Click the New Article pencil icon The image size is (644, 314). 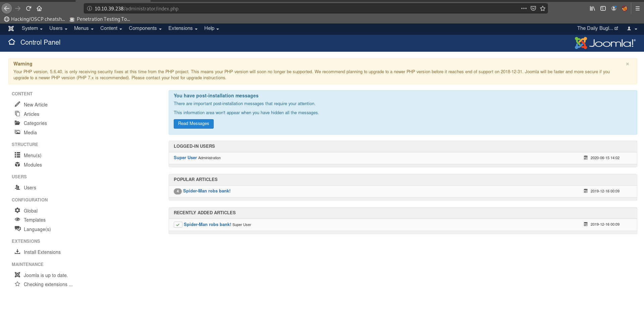17,104
